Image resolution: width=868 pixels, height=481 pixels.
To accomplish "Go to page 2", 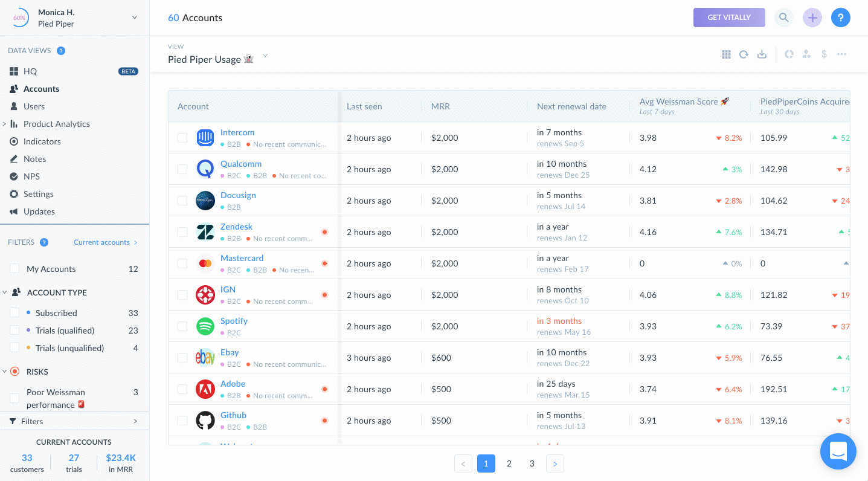I will [509, 463].
